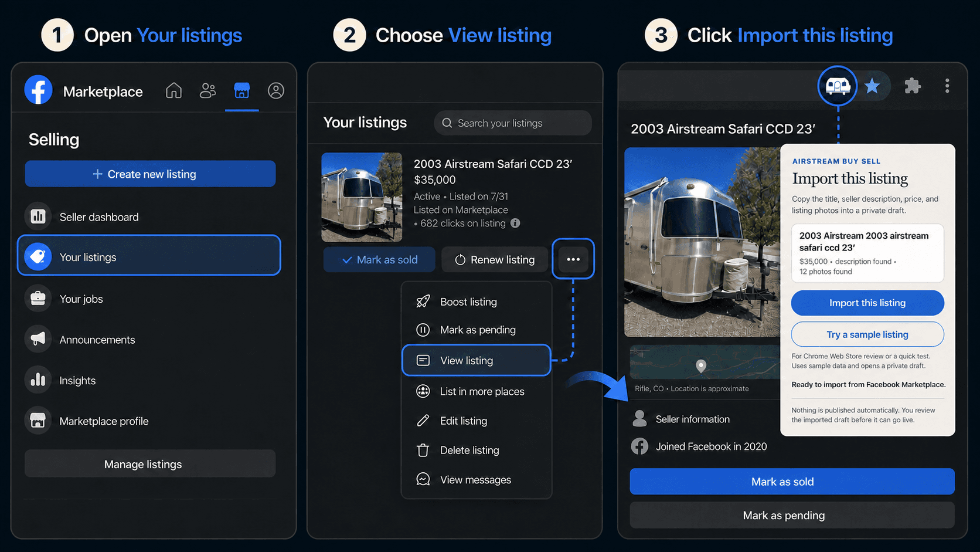Open Marketplace profile sidebar item
The image size is (980, 552).
click(149, 421)
